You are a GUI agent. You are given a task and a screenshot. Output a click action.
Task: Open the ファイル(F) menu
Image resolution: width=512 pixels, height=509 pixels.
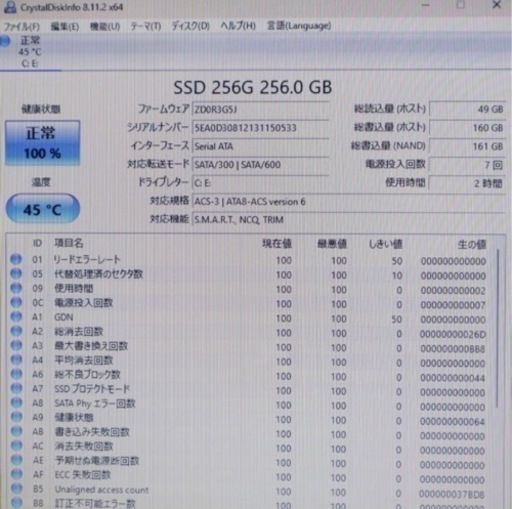[21, 26]
